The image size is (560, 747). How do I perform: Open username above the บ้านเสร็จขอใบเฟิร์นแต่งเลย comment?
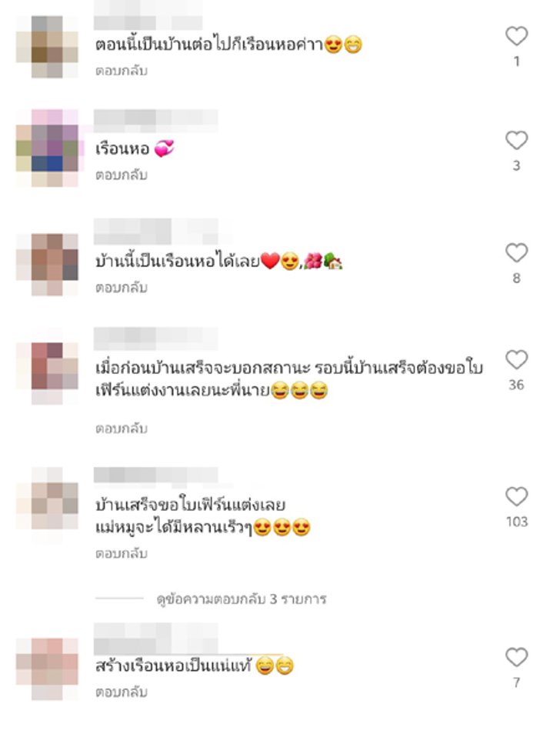(155, 475)
